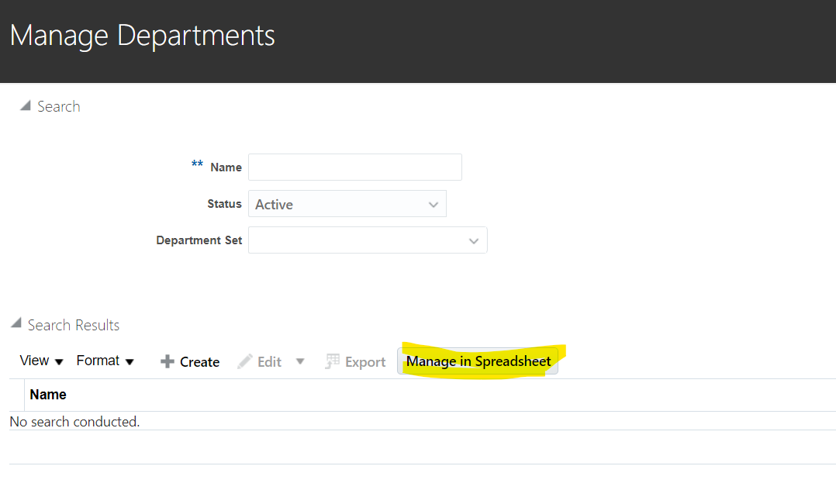
Task: Click into the Name search field
Action: coord(354,167)
